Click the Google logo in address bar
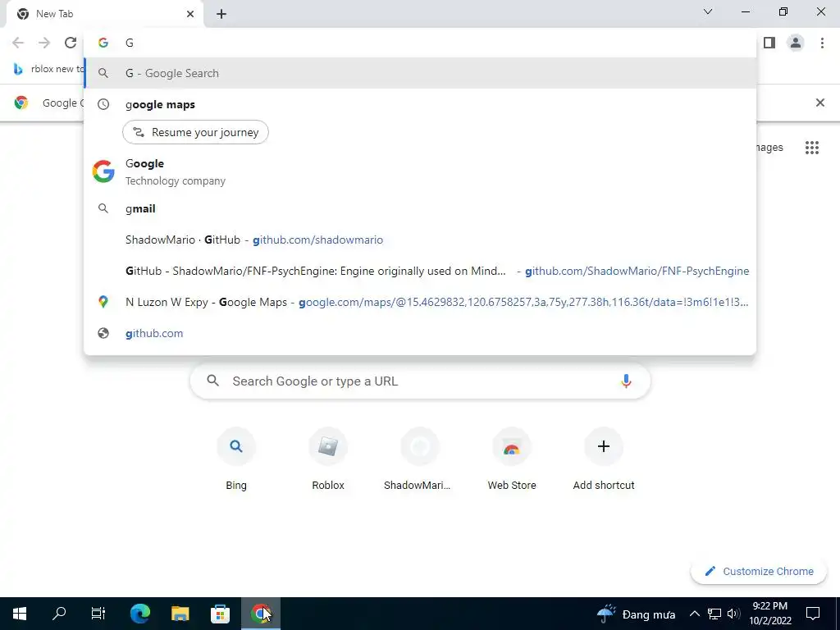This screenshot has height=630, width=840. [103, 43]
